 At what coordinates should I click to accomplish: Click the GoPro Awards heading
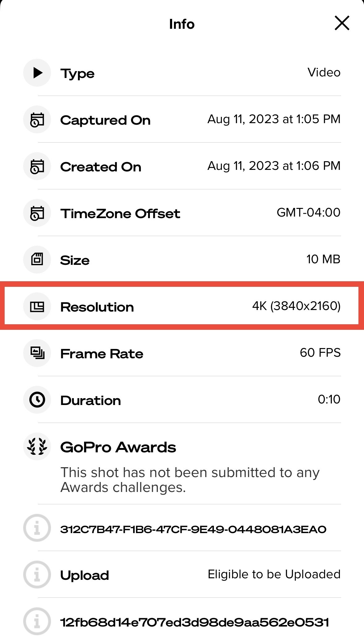(x=118, y=447)
